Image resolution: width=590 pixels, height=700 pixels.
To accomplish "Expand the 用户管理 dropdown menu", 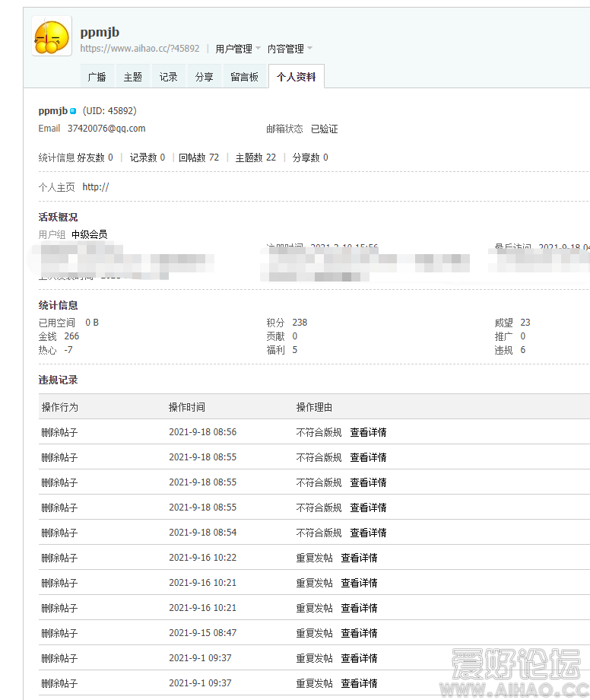I will tap(237, 49).
